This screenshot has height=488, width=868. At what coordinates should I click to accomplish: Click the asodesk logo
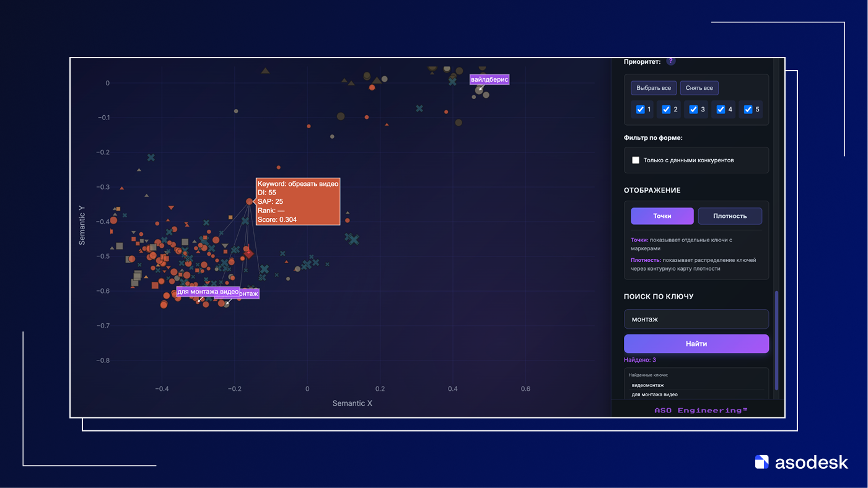pos(801,462)
